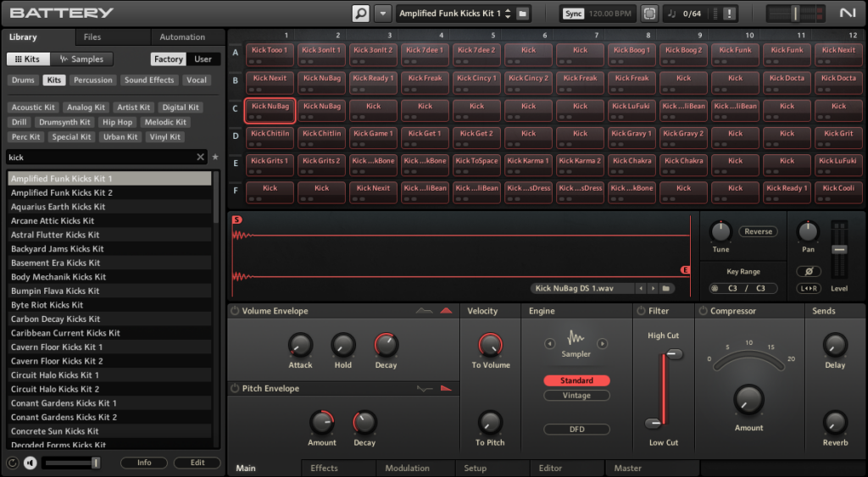
Task: Toggle the Volume Envelope power button
Action: coord(235,311)
